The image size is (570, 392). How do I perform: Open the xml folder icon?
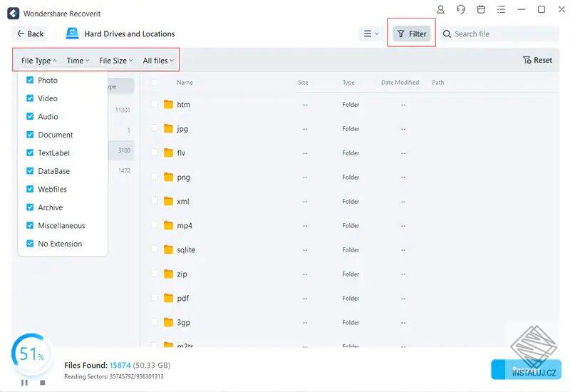(168, 201)
